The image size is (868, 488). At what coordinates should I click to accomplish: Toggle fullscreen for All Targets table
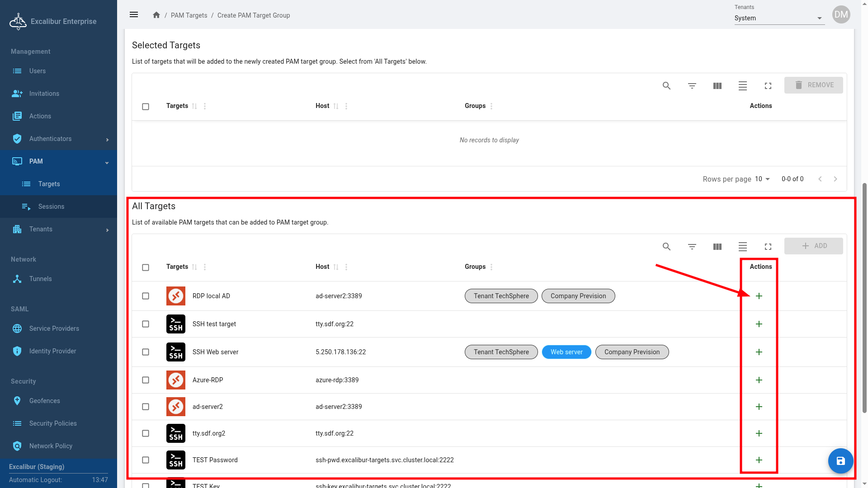768,247
